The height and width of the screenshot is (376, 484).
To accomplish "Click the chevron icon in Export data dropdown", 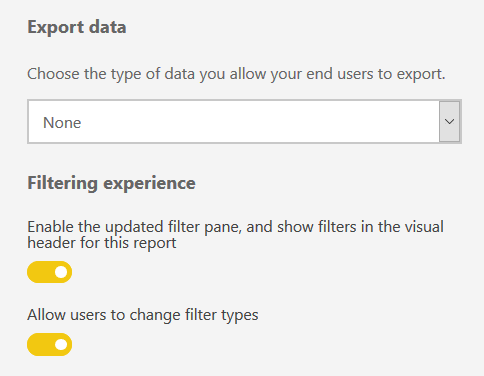I will pos(449,122).
